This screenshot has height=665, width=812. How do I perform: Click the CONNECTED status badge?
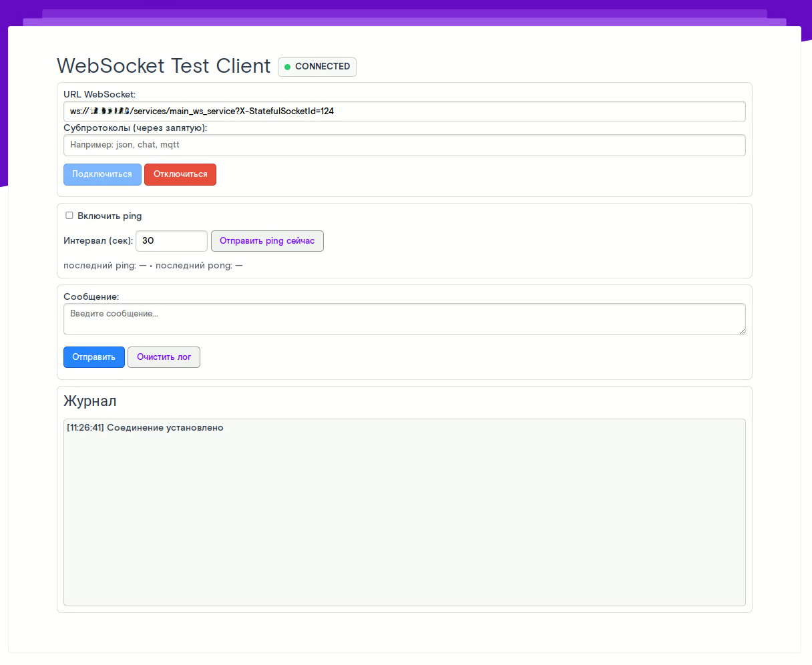(317, 67)
